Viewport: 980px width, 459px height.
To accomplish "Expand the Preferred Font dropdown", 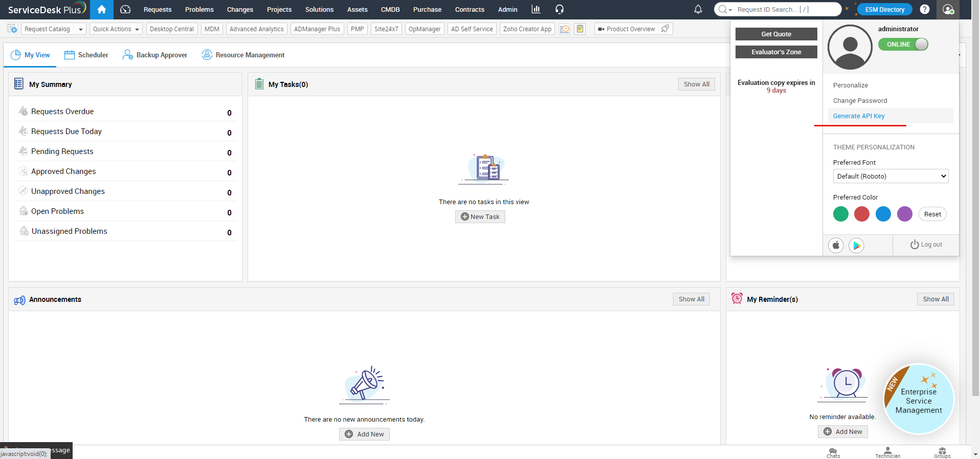I will [x=890, y=176].
